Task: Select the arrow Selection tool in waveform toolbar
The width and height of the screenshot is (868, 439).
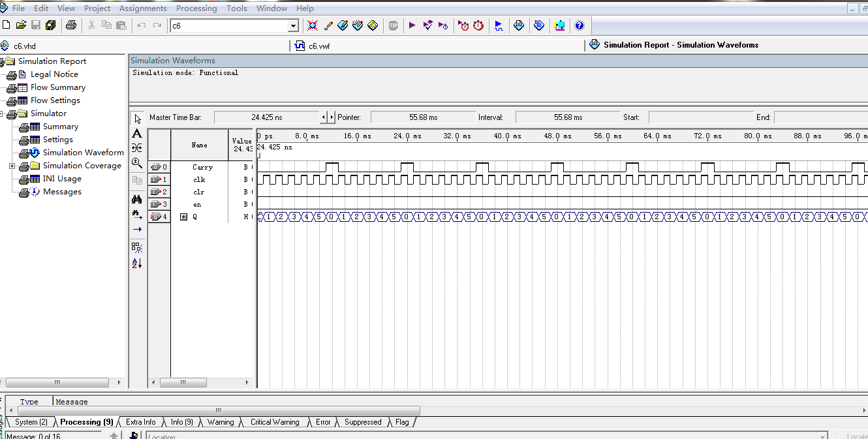Action: (x=137, y=119)
